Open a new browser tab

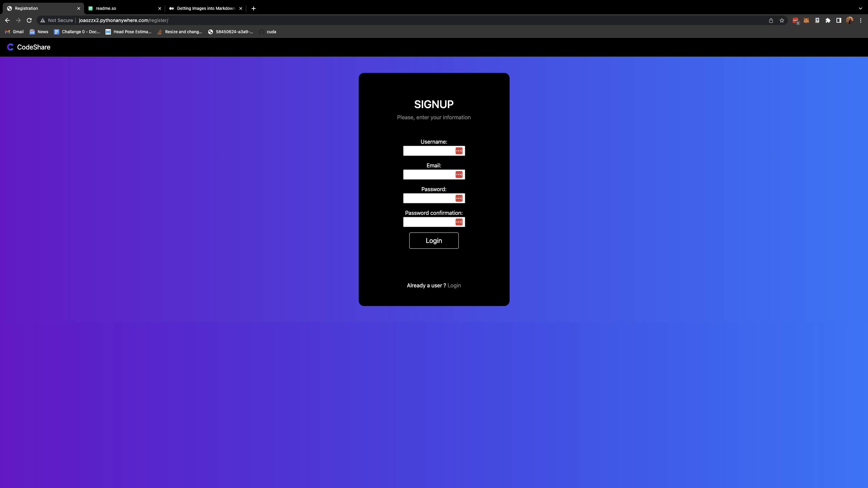pyautogui.click(x=254, y=8)
